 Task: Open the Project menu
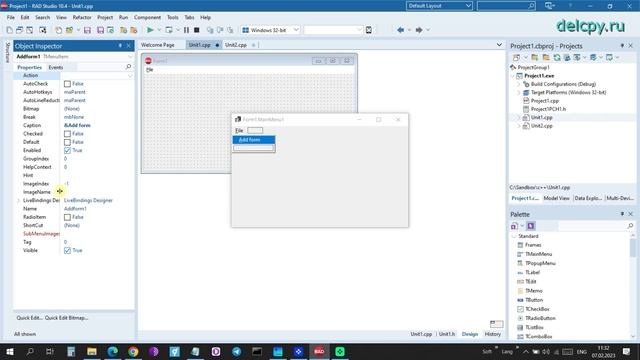(105, 18)
